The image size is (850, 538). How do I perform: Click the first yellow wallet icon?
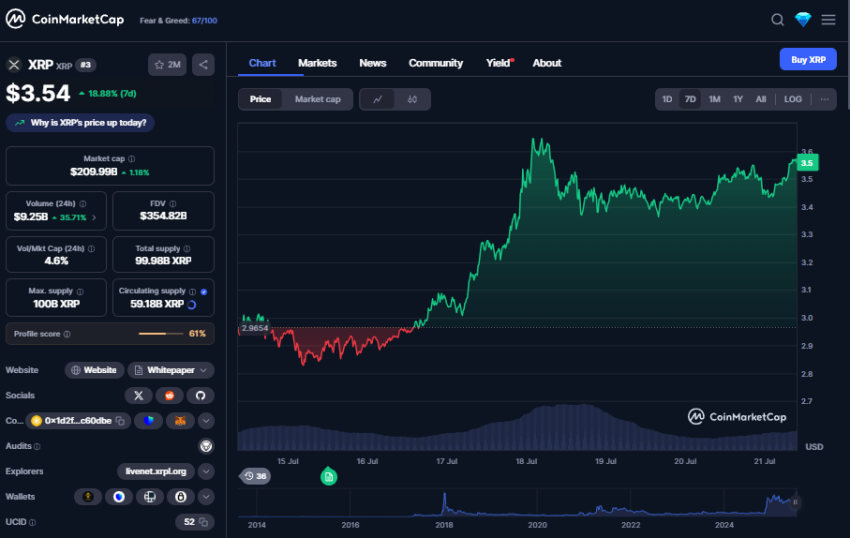pos(88,497)
